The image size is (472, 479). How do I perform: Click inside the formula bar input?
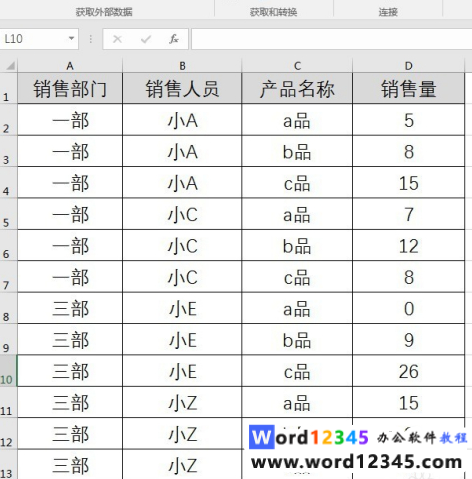(332, 39)
